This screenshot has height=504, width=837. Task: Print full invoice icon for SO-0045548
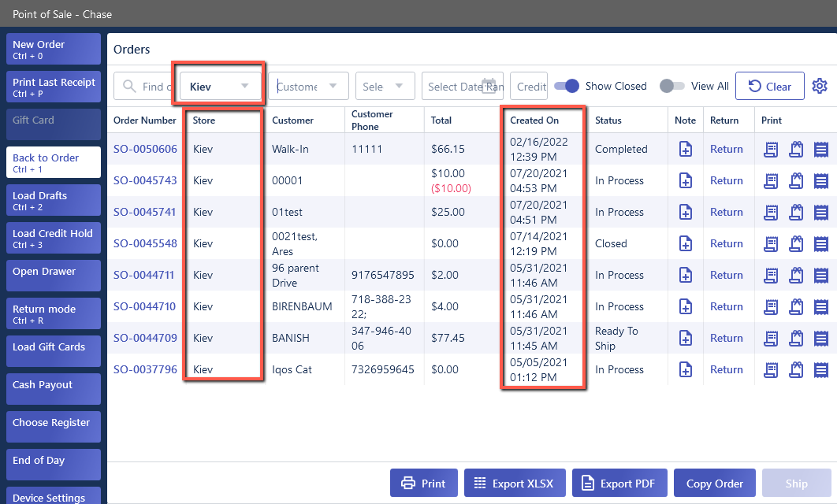coord(821,244)
